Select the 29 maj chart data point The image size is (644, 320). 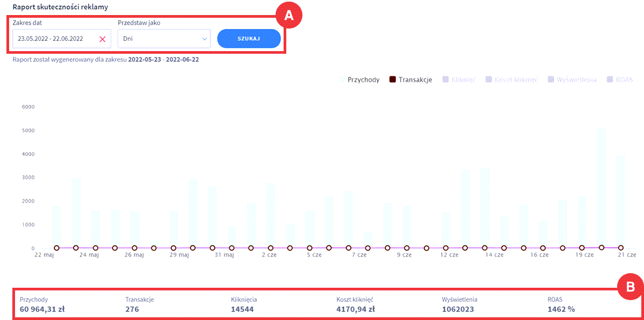(173, 248)
